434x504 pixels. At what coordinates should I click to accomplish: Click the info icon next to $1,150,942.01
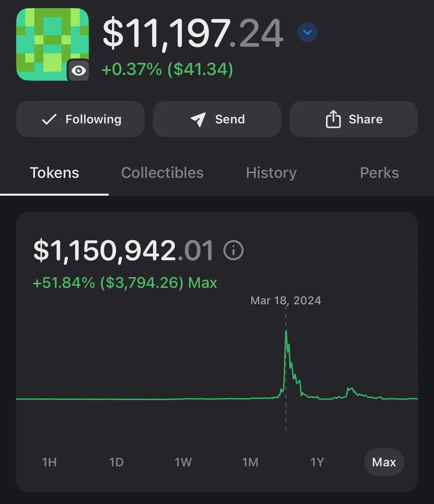[234, 250]
